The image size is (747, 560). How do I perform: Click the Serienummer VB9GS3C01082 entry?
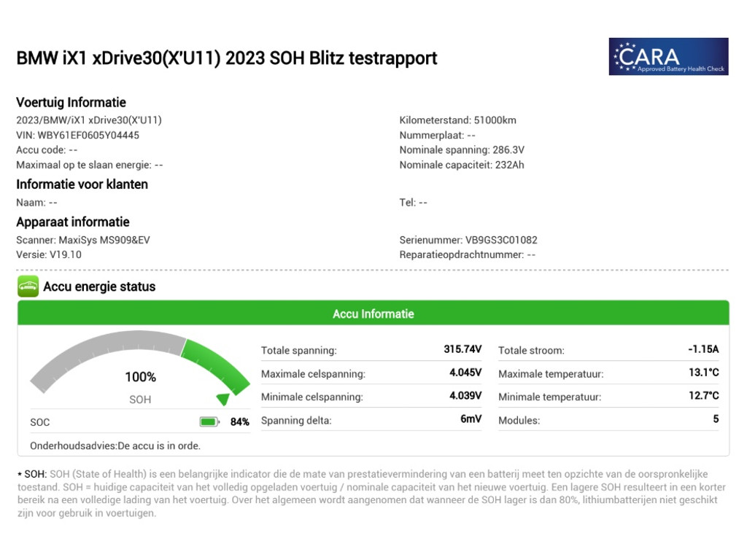(x=468, y=240)
